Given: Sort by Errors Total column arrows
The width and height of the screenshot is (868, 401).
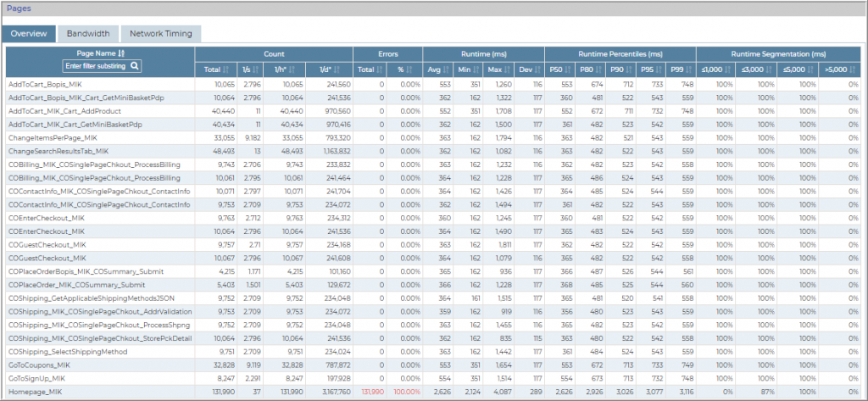Looking at the screenshot, I should [x=380, y=70].
